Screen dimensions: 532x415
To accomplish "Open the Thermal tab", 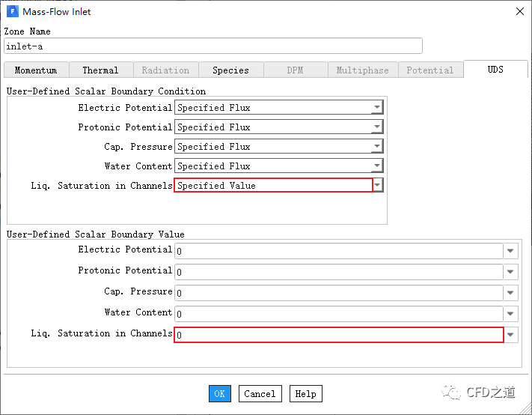I will point(100,70).
